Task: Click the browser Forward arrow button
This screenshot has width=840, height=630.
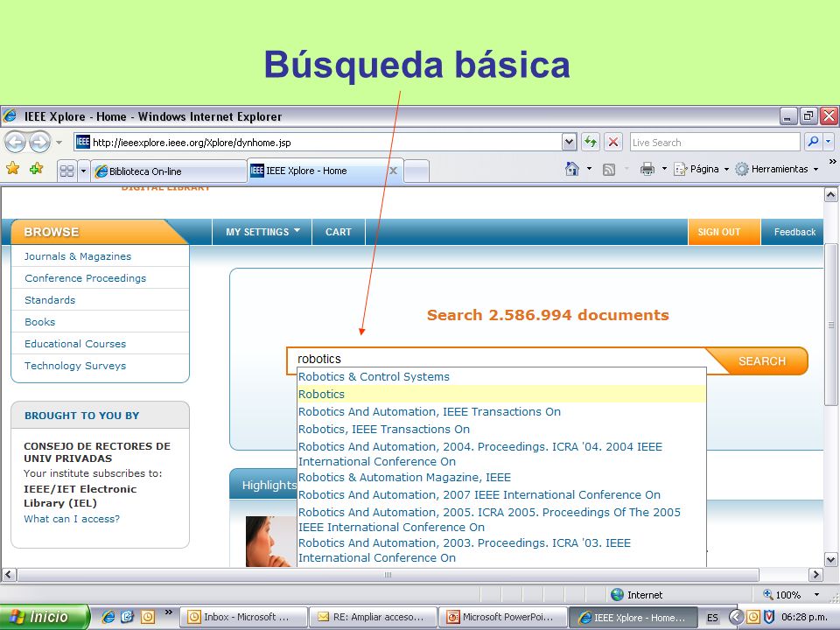Action: tap(39, 142)
